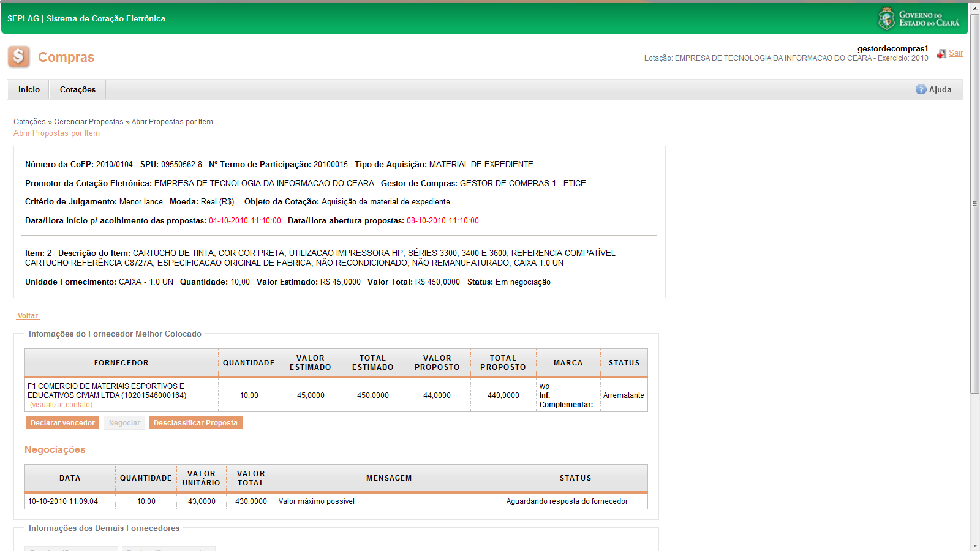980x551 pixels.
Task: Log out using the Sair link
Action: tap(956, 53)
